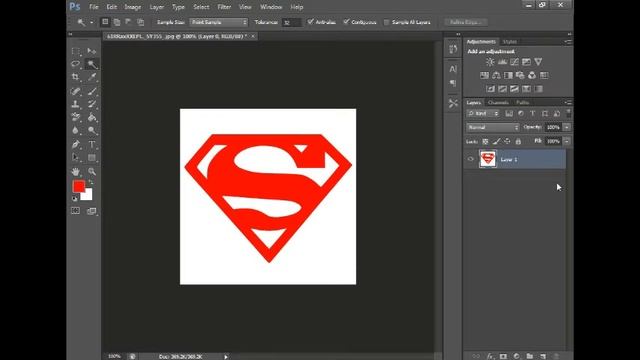Add Color Balance adjustment
This screenshot has width=640, height=360.
point(496,76)
